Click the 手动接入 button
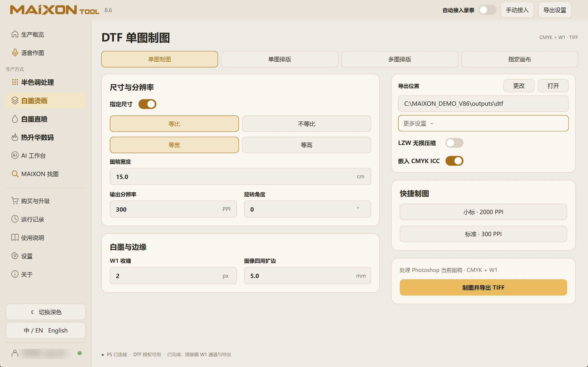This screenshot has height=367, width=588. point(517,10)
